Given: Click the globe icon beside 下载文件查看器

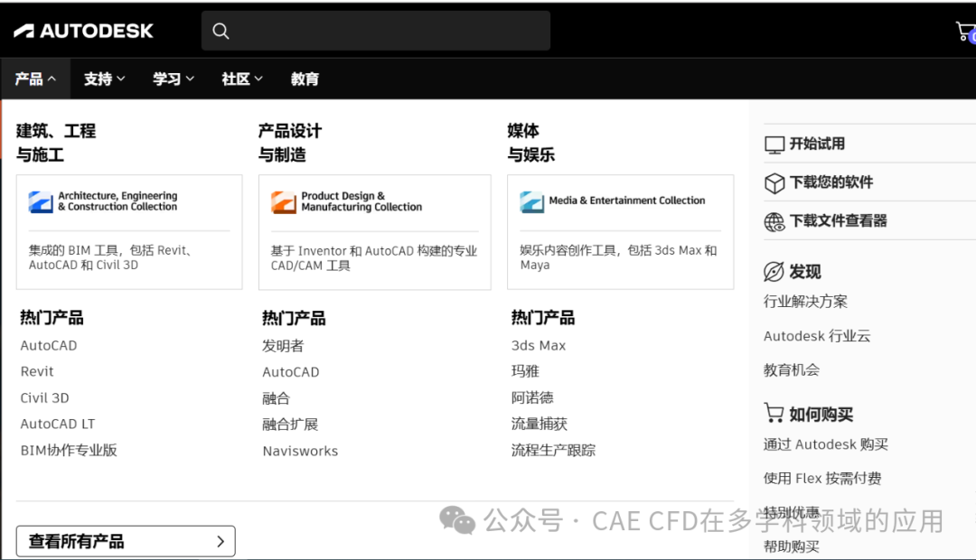Looking at the screenshot, I should point(774,221).
